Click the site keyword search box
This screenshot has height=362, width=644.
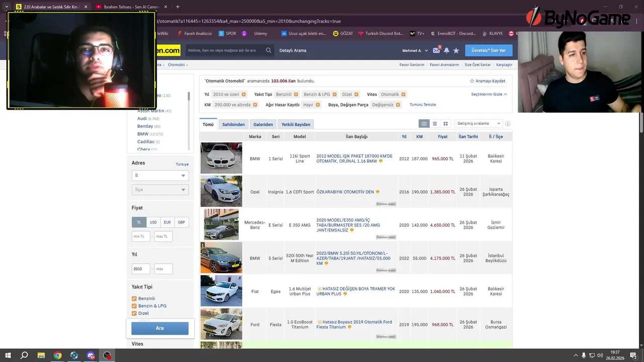coord(225,50)
